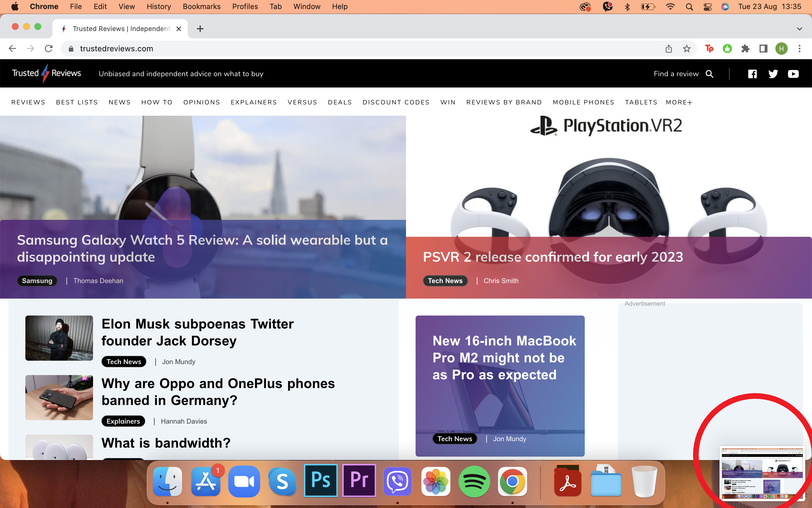Open Elon Musk subpoenas Twitter article
812x508 pixels.
pyautogui.click(x=198, y=332)
